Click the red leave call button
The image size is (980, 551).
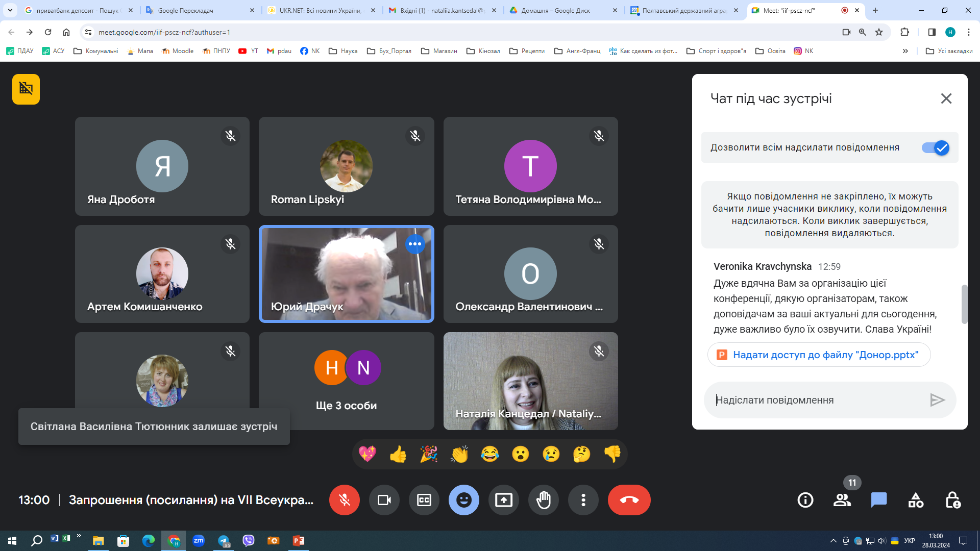[x=629, y=500]
